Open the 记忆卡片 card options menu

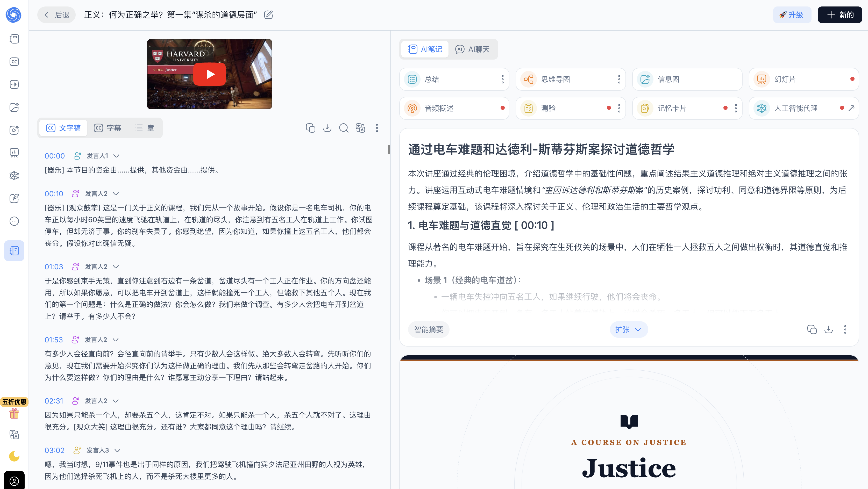point(736,108)
